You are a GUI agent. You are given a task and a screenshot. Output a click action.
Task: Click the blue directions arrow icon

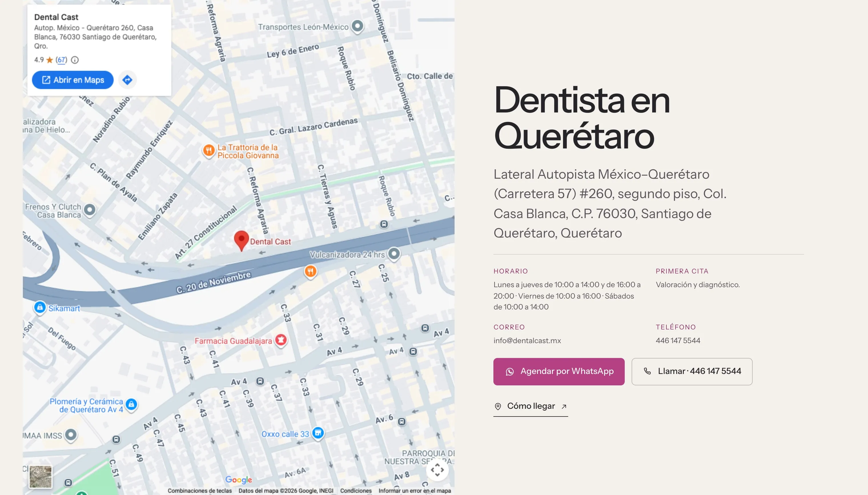coord(128,80)
